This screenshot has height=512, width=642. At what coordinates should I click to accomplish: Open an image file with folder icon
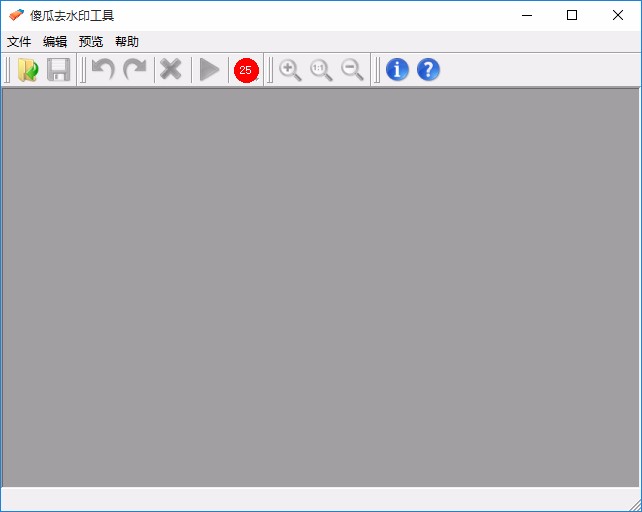(28, 70)
